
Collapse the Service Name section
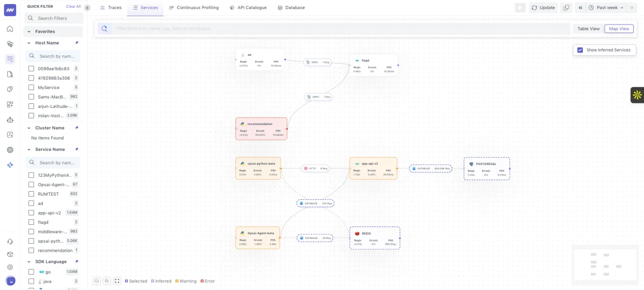point(29,149)
